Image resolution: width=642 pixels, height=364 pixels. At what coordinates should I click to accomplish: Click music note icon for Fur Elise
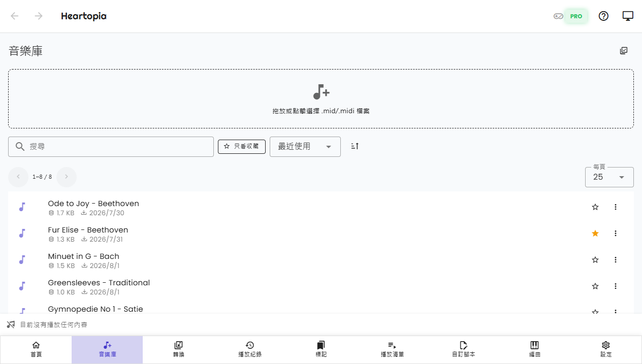point(22,234)
